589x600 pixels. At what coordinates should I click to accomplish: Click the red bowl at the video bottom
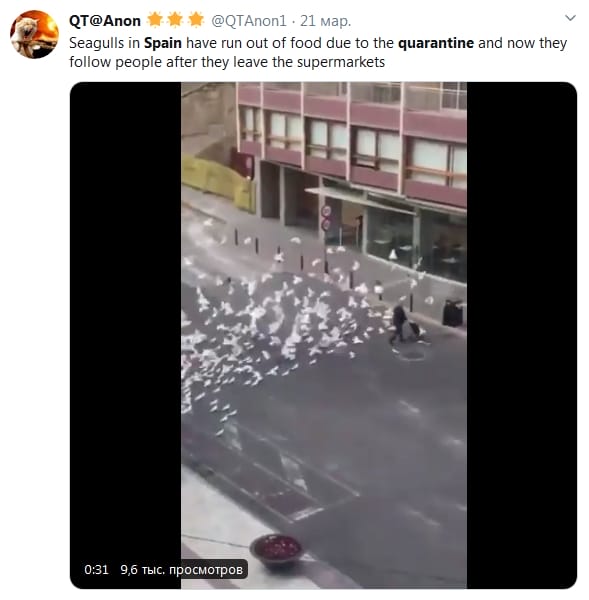coord(276,549)
